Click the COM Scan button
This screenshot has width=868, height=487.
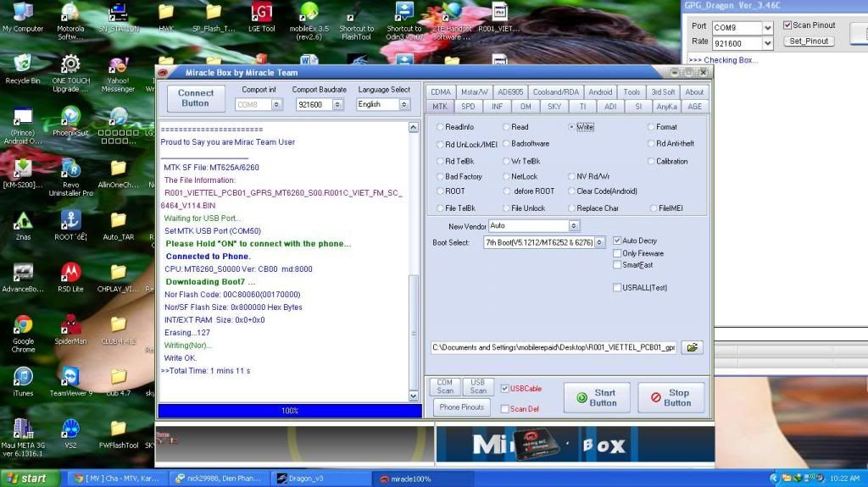pos(444,386)
